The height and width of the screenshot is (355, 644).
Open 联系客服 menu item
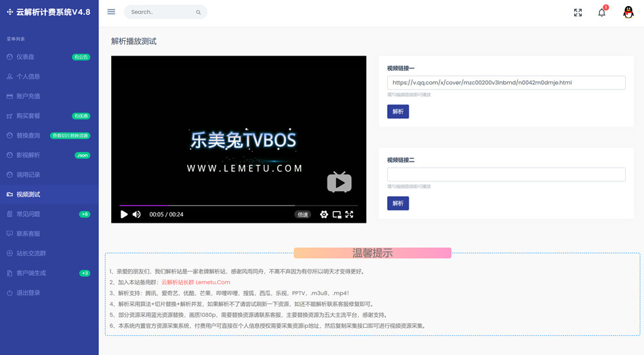49,233
